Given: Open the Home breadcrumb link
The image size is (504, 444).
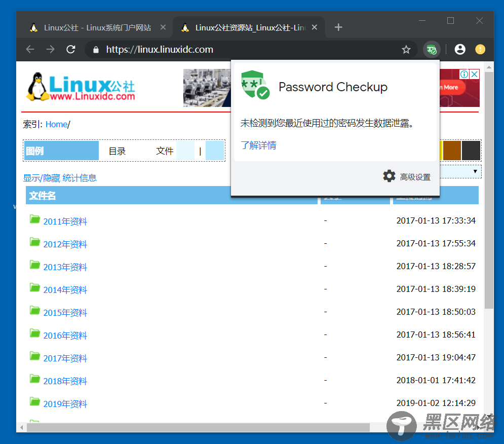Looking at the screenshot, I should 56,125.
